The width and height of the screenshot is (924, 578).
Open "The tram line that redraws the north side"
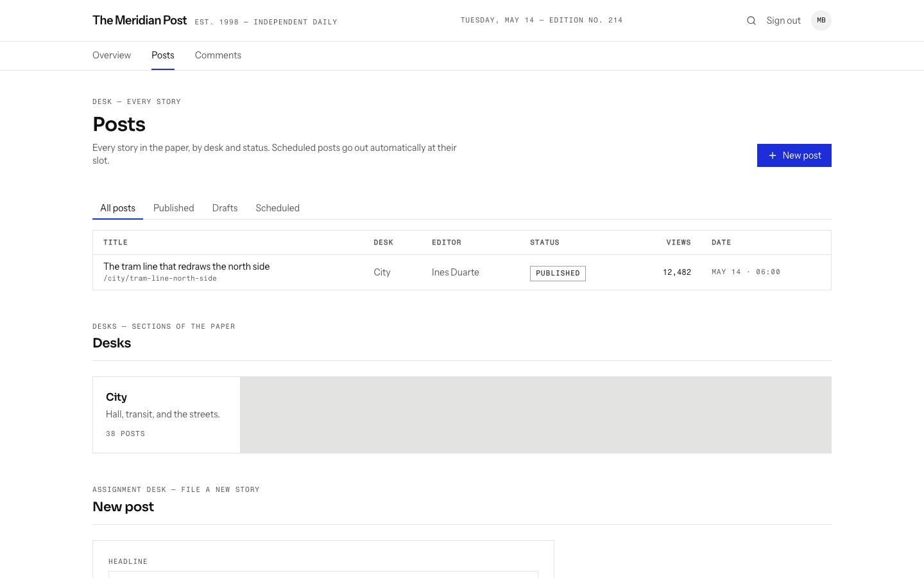[x=187, y=267]
